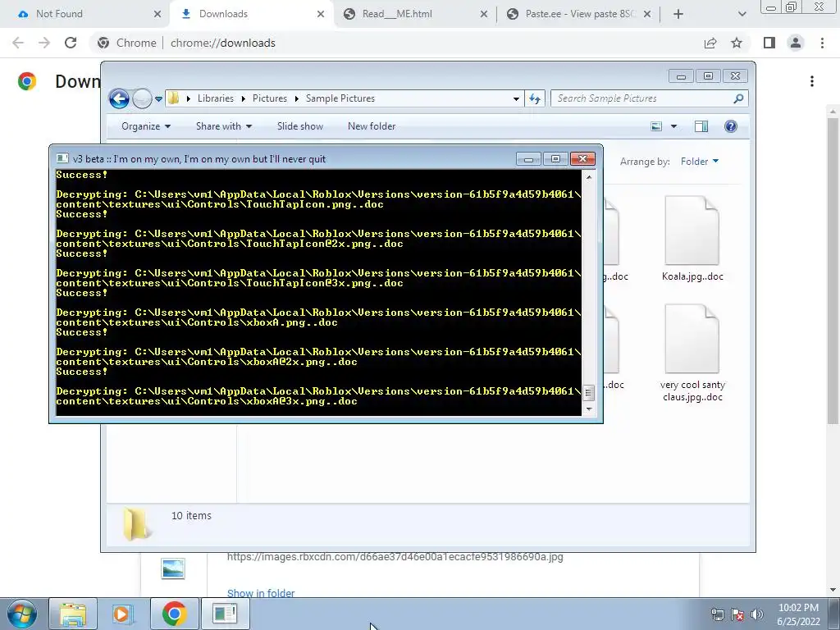Open Downloads page more actions menu
Viewport: 840px width, 630px height.
[812, 81]
